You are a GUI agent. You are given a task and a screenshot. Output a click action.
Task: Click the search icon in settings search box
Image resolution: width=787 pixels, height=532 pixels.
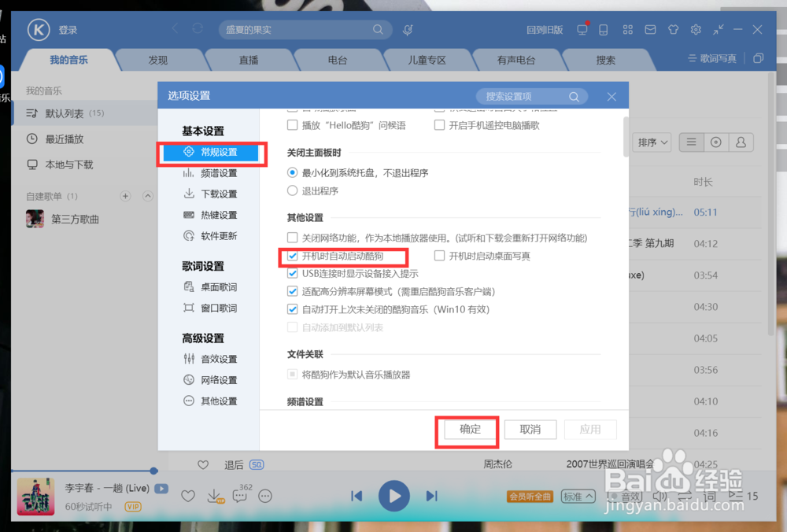click(574, 96)
